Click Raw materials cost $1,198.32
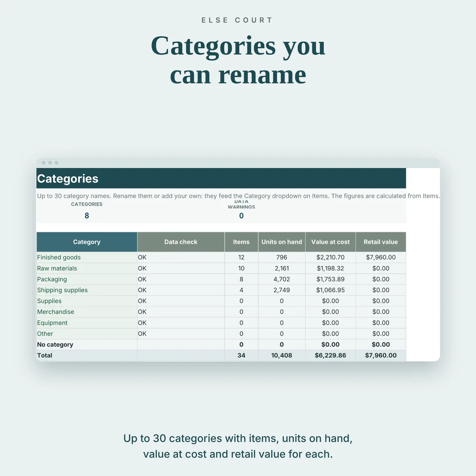This screenshot has width=476, height=476. coord(330,269)
